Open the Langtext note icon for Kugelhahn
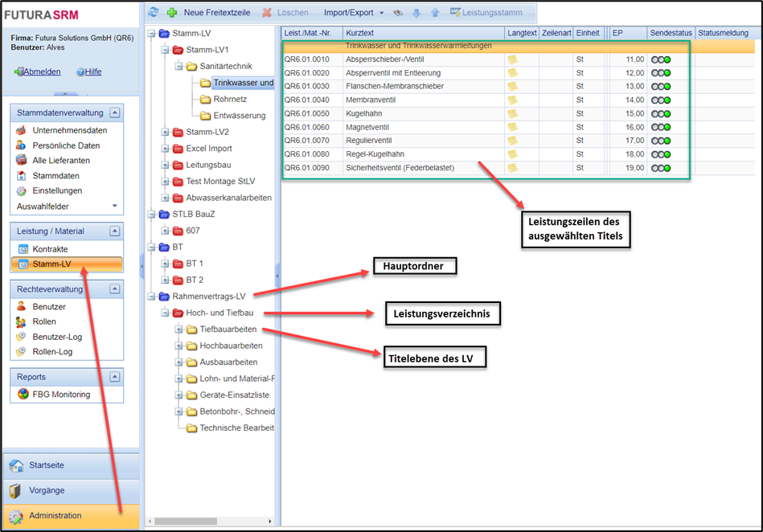Screen dimensions: 763x532 (512, 113)
